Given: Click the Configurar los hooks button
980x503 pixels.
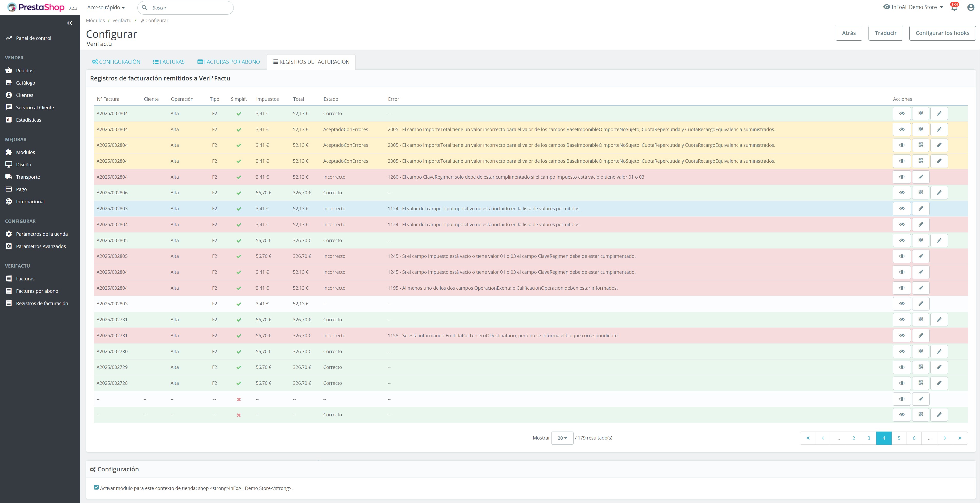Looking at the screenshot, I should [x=942, y=33].
